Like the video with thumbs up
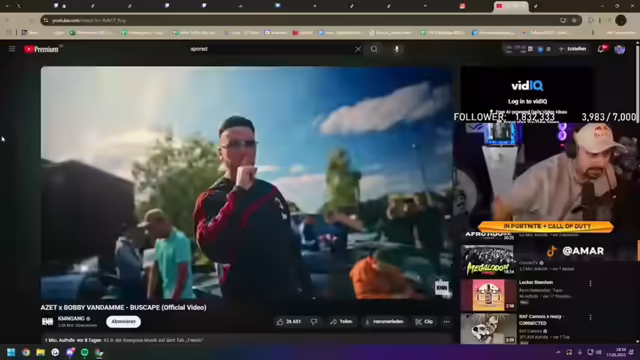 click(x=289, y=322)
